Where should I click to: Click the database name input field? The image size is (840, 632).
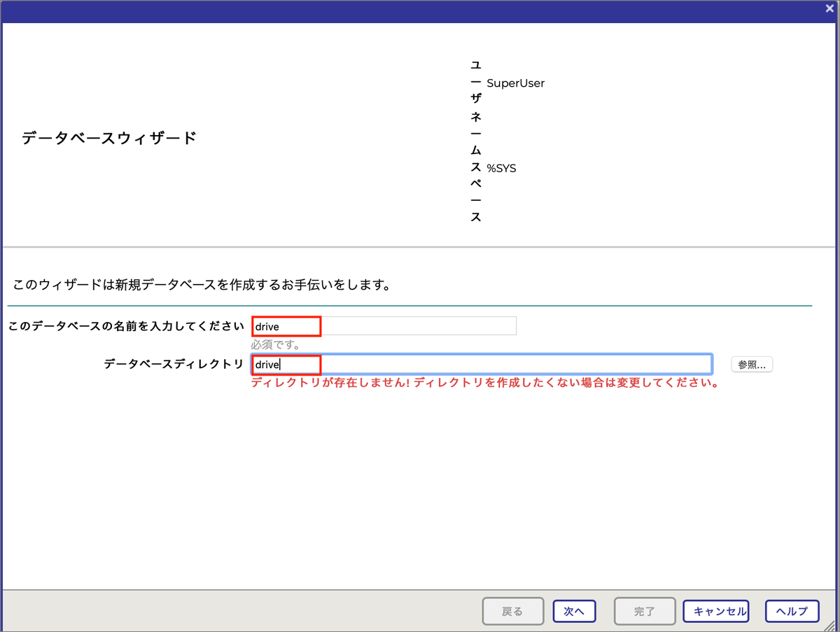384,326
